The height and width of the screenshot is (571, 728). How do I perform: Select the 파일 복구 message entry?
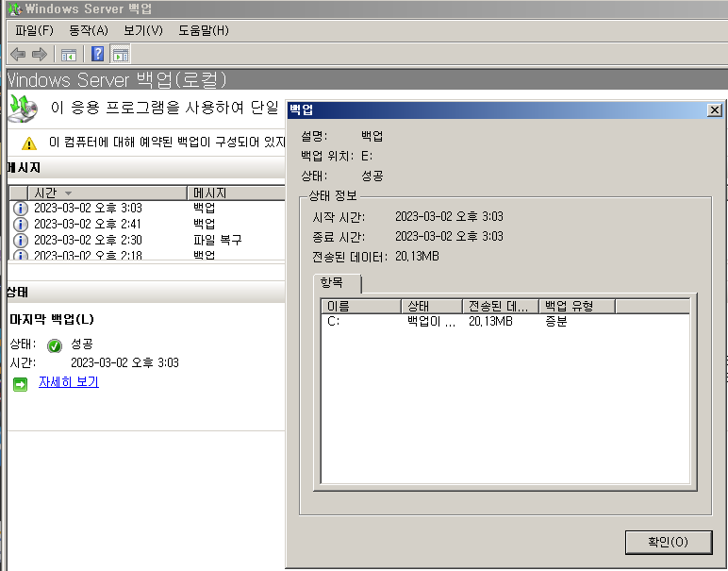pyautogui.click(x=218, y=241)
